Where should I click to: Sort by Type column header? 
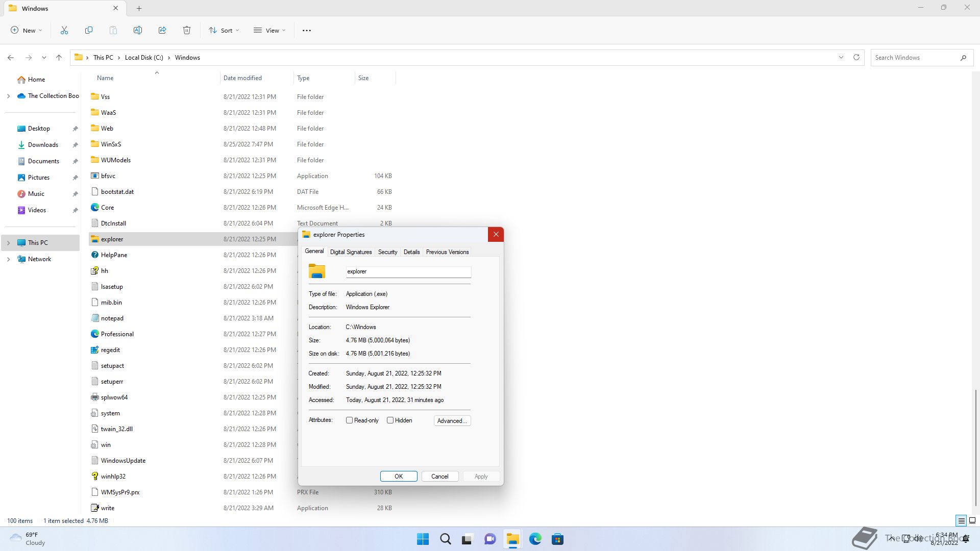coord(324,78)
